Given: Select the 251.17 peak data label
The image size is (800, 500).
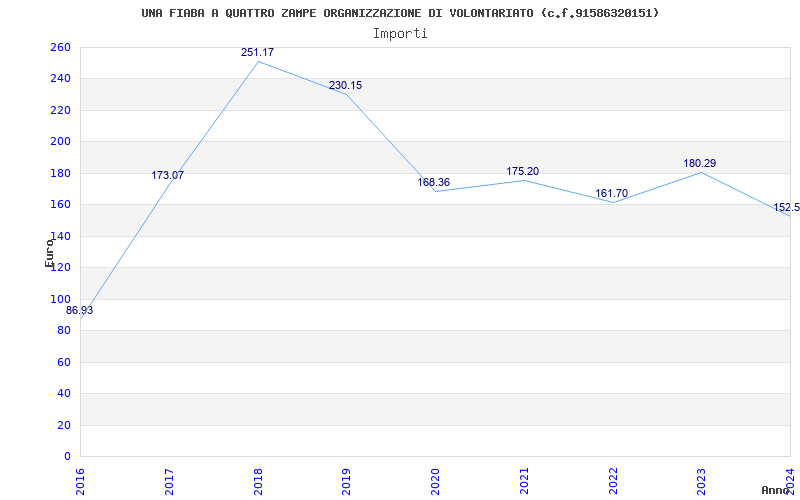Looking at the screenshot, I should click(257, 52).
